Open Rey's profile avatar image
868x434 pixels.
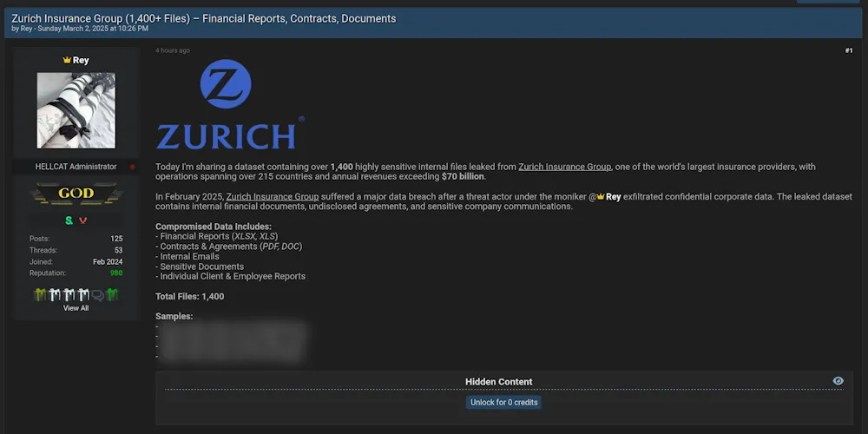76,110
